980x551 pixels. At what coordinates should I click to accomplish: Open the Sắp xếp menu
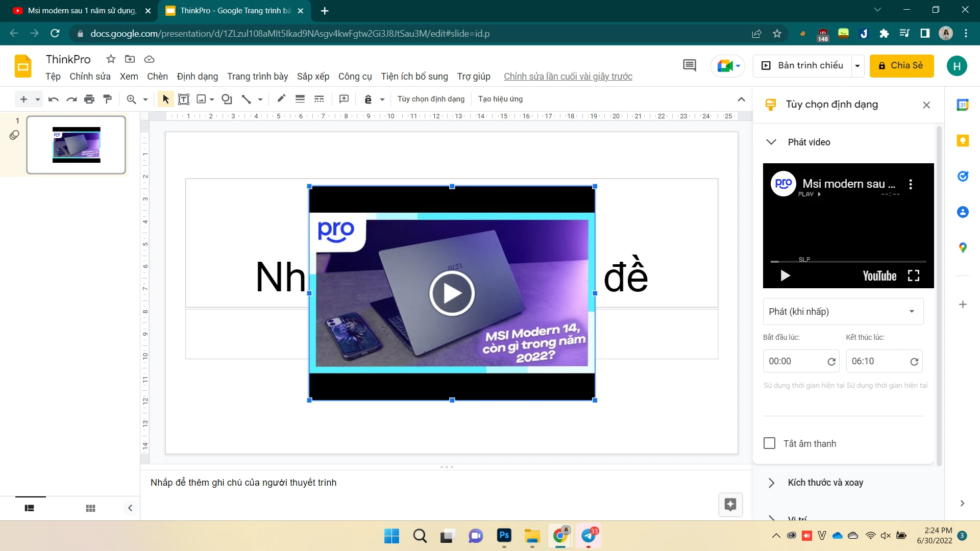(313, 77)
